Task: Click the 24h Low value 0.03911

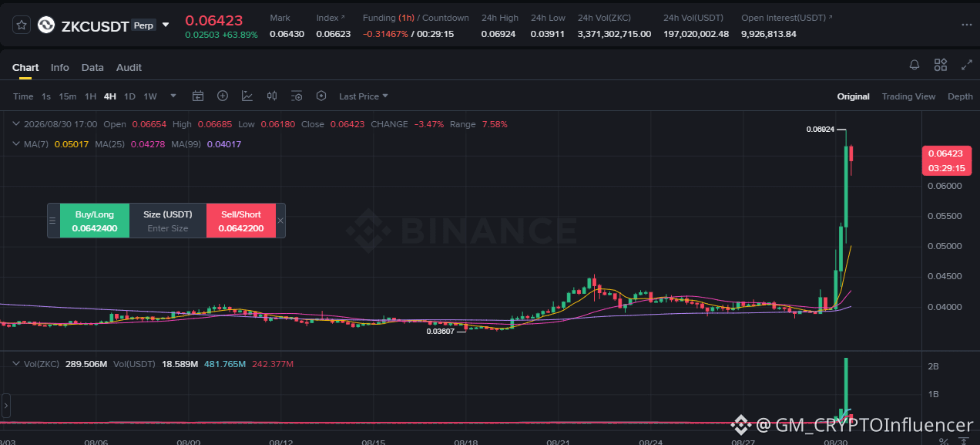Action: click(x=548, y=34)
